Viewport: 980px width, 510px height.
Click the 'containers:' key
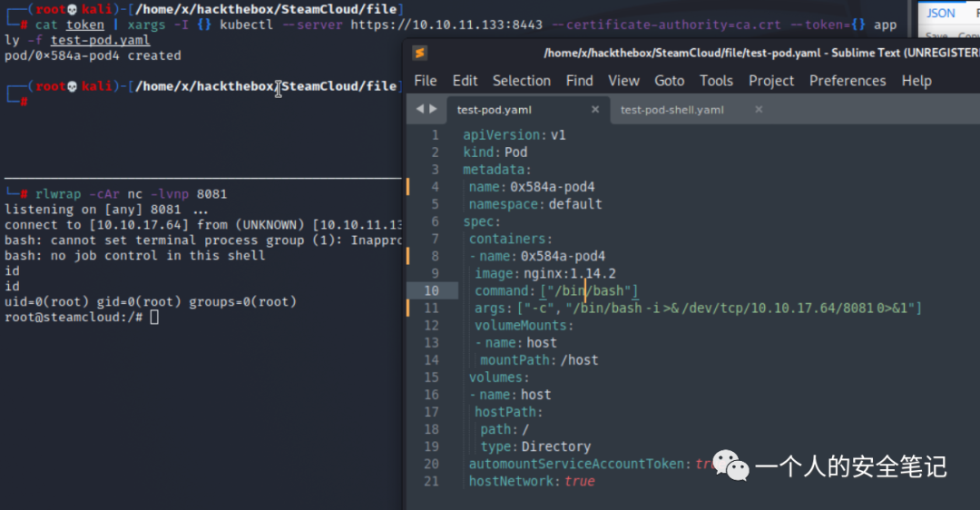point(511,239)
